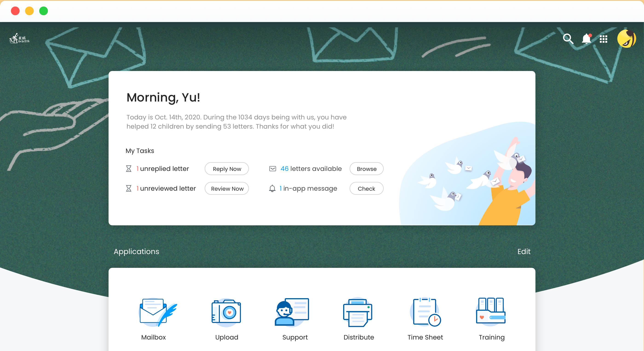Open the Upload camera application icon
The image size is (644, 351).
tap(226, 312)
